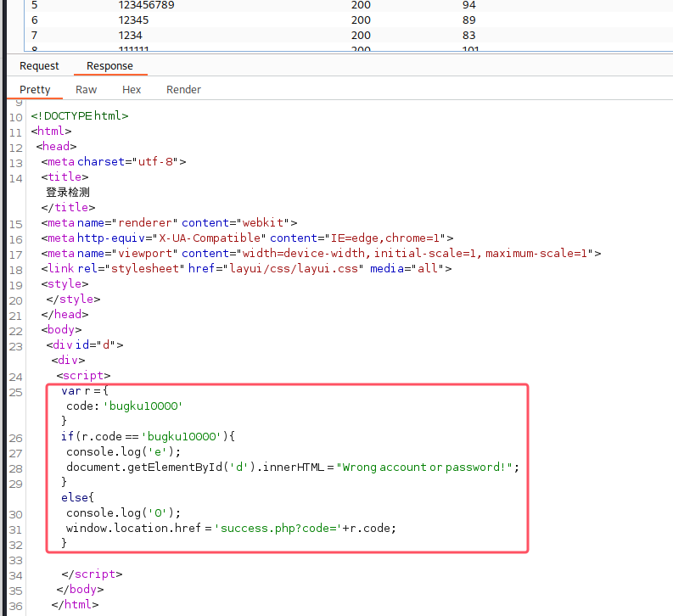This screenshot has width=673, height=616.
Task: Click status 200 for payload 12345
Action: pos(361,20)
